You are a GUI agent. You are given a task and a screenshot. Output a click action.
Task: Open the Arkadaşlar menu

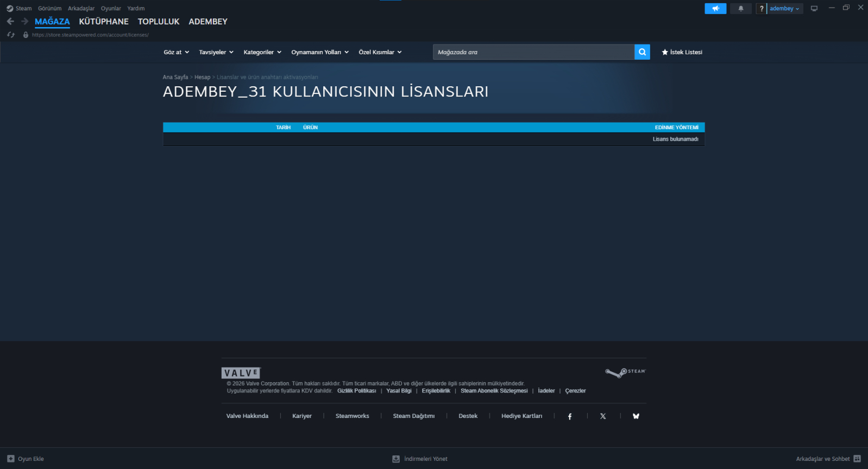click(x=81, y=8)
